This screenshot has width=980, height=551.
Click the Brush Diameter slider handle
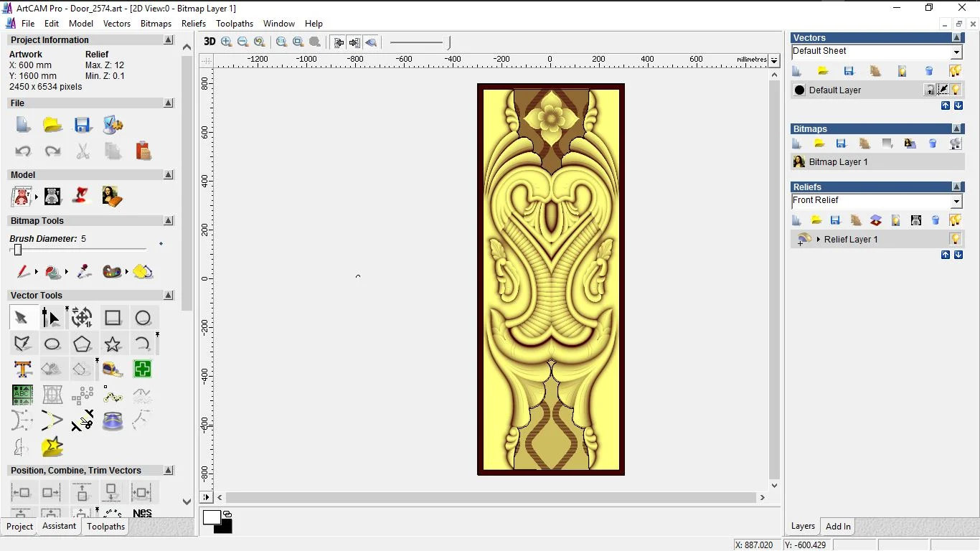[x=18, y=250]
